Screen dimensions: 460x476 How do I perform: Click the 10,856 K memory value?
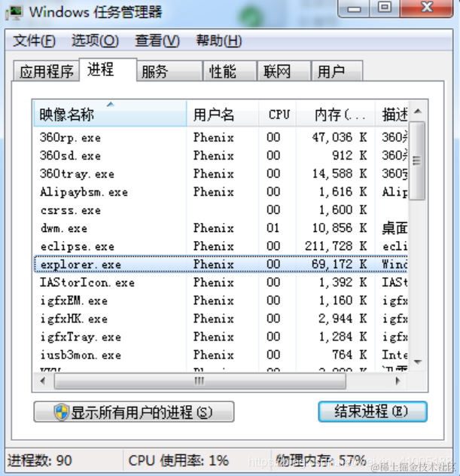pos(340,228)
